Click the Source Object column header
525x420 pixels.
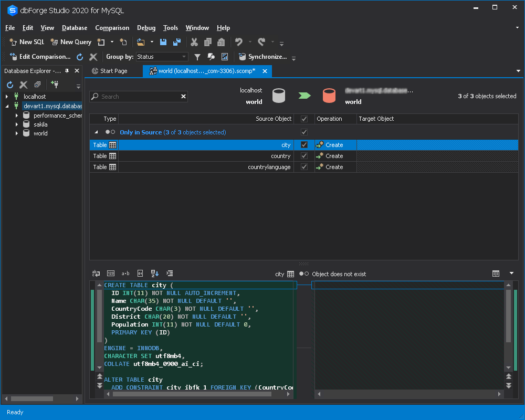pyautogui.click(x=274, y=119)
